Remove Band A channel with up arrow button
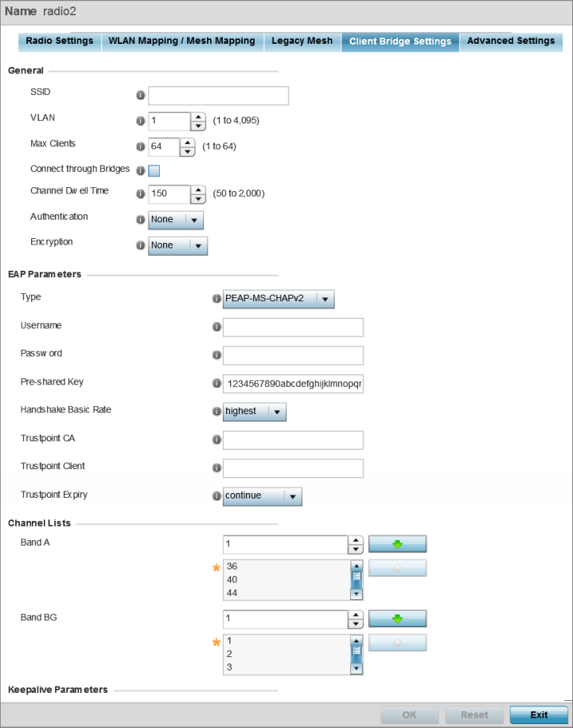Viewport: 573px width, 728px height. tap(398, 568)
